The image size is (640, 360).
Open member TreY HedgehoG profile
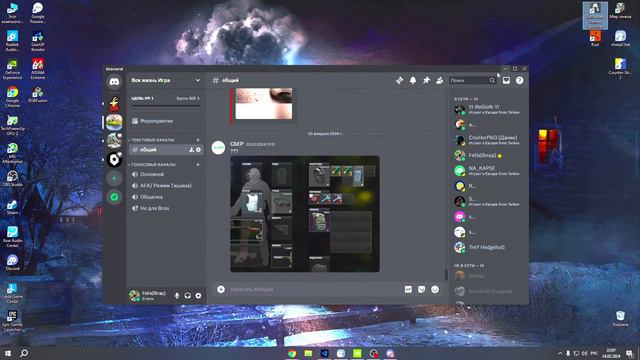point(489,247)
